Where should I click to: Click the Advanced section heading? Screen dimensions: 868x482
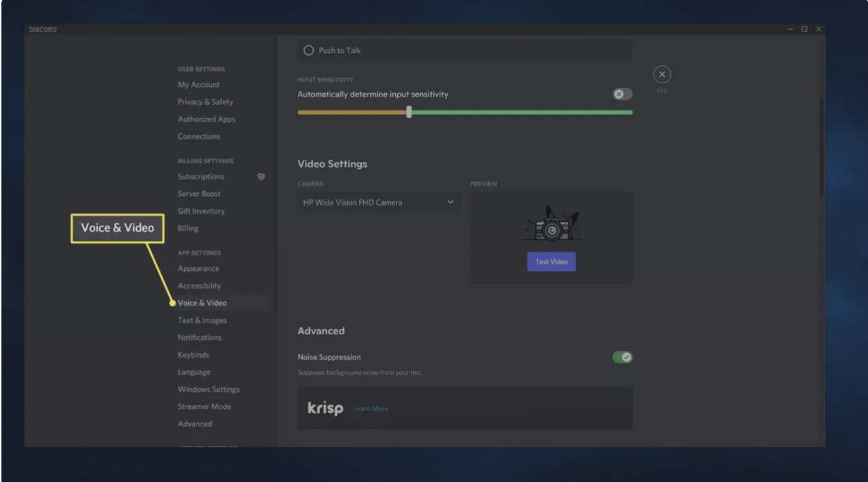click(321, 331)
